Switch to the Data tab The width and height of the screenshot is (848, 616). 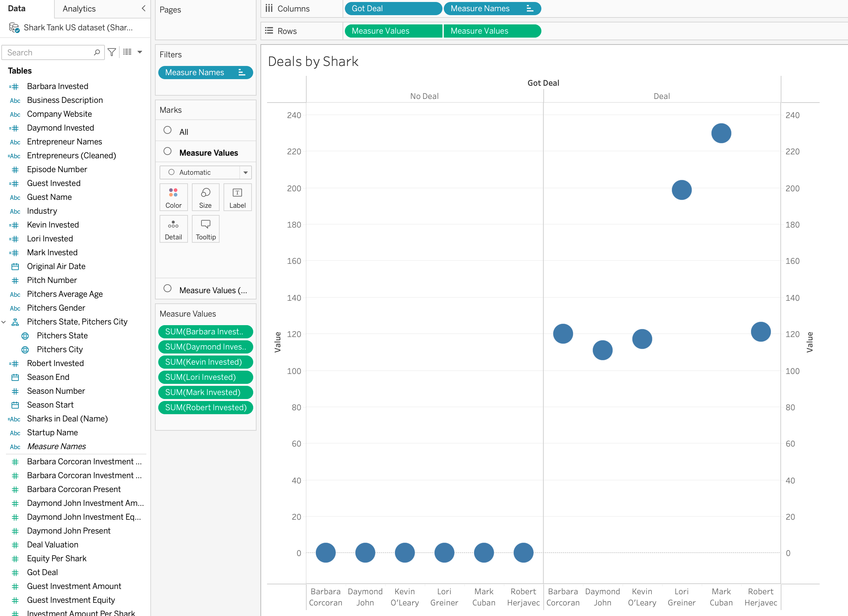point(17,9)
